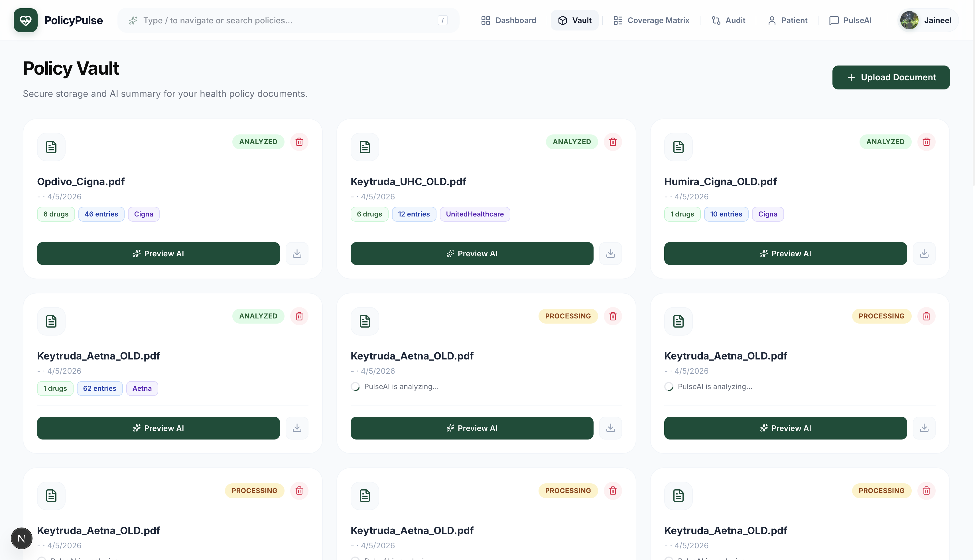Screen dimensions: 975x560
Task: Click the 46 entries badge
Action: 101,214
